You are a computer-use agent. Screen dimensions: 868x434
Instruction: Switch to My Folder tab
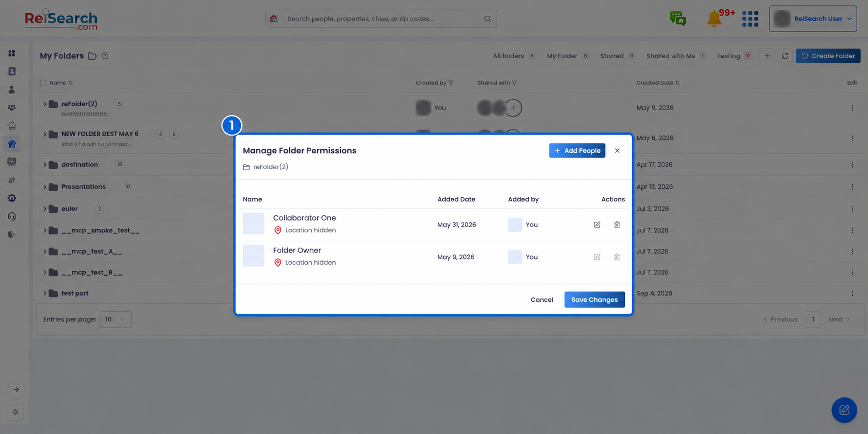pyautogui.click(x=568, y=56)
